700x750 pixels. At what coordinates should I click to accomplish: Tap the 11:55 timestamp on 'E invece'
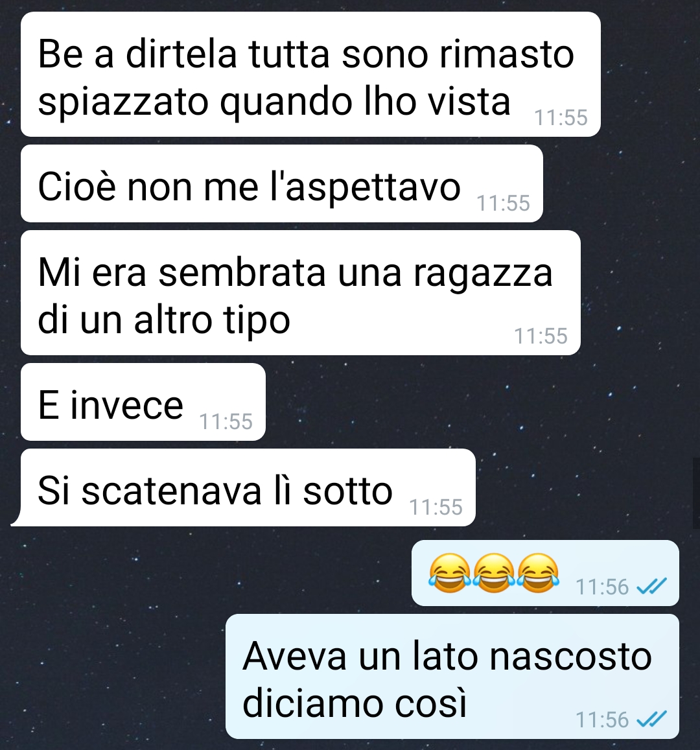click(x=226, y=421)
